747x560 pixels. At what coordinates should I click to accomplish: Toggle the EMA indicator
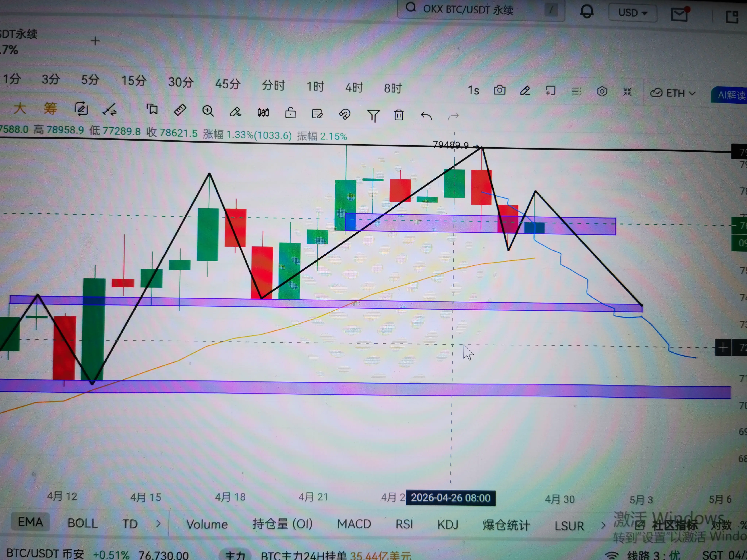pyautogui.click(x=30, y=522)
